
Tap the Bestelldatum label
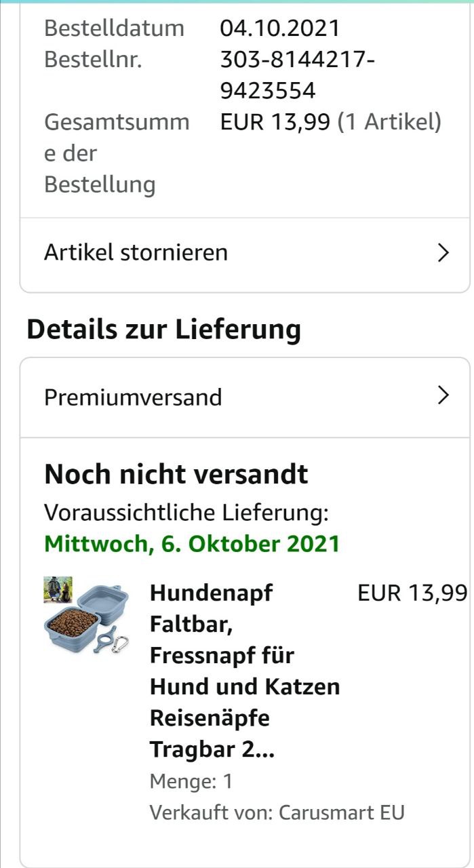pyautogui.click(x=114, y=28)
